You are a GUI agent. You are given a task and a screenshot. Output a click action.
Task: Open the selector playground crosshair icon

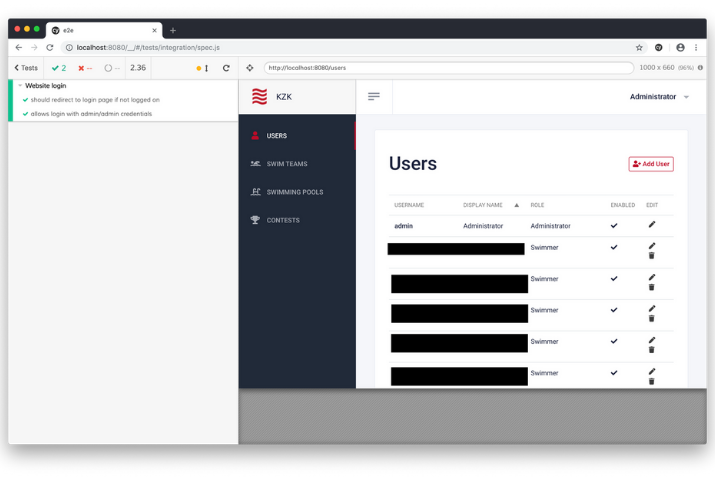[250, 68]
